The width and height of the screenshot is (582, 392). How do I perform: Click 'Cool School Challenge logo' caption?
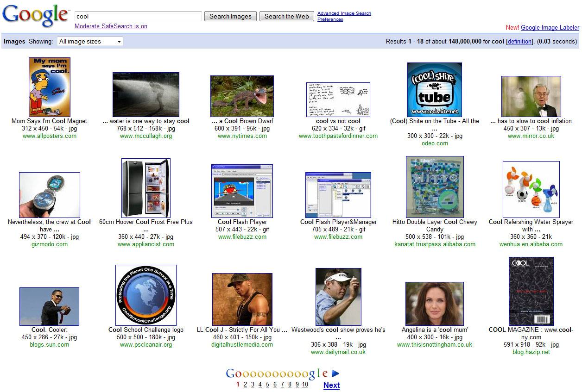tap(146, 330)
